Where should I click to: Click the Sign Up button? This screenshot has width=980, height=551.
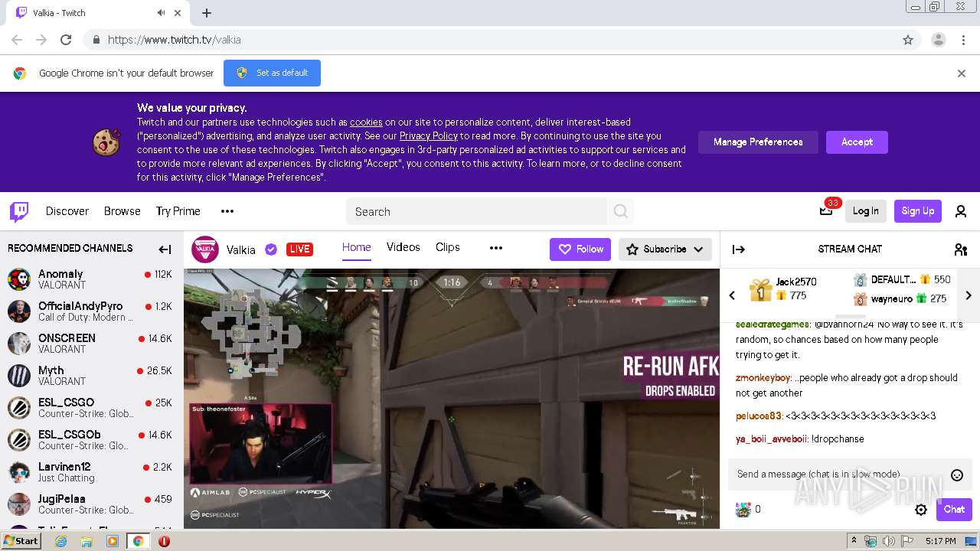[x=918, y=211]
